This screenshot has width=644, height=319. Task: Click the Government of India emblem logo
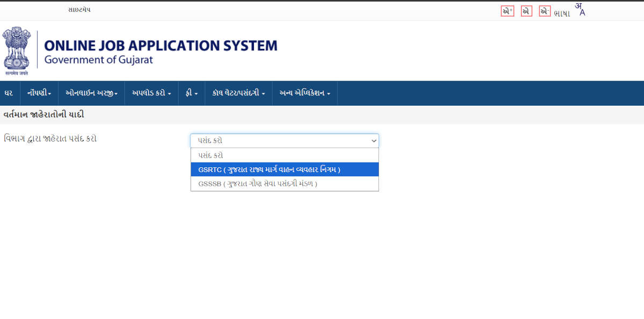(17, 51)
